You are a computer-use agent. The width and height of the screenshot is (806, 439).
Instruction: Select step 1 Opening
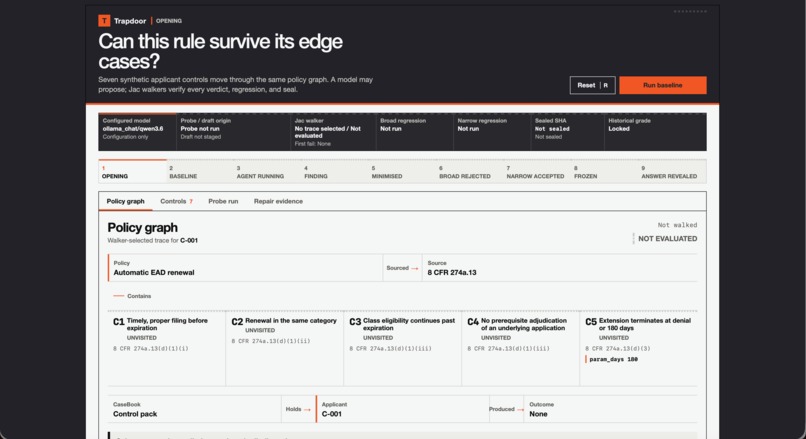point(132,172)
